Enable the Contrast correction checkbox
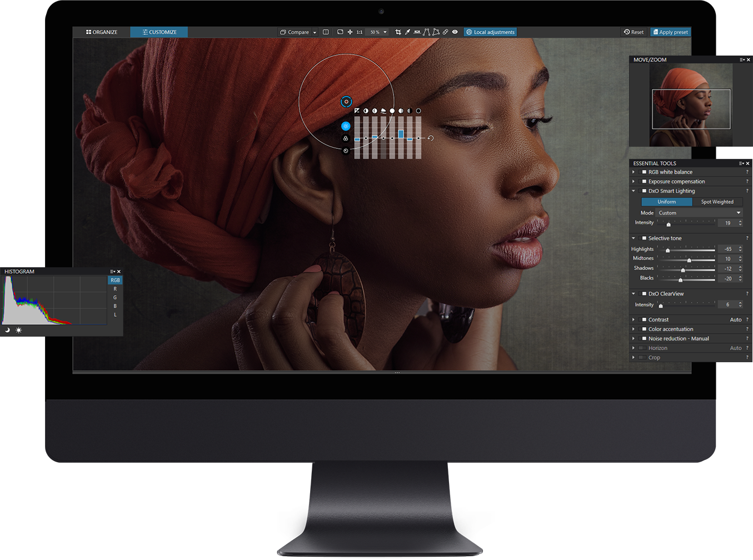The height and width of the screenshot is (560, 753). (643, 319)
